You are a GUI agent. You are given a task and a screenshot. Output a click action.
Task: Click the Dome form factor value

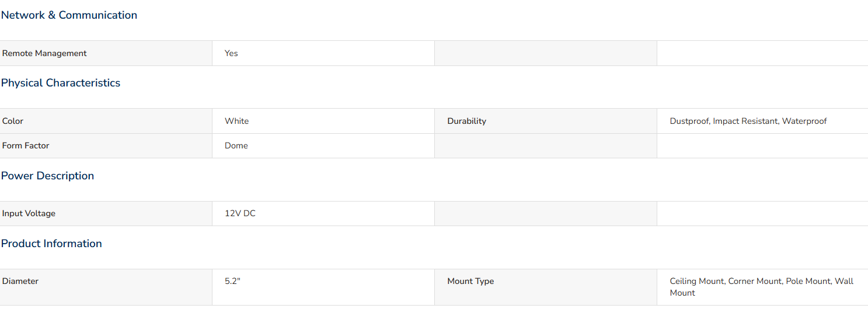[x=236, y=145]
